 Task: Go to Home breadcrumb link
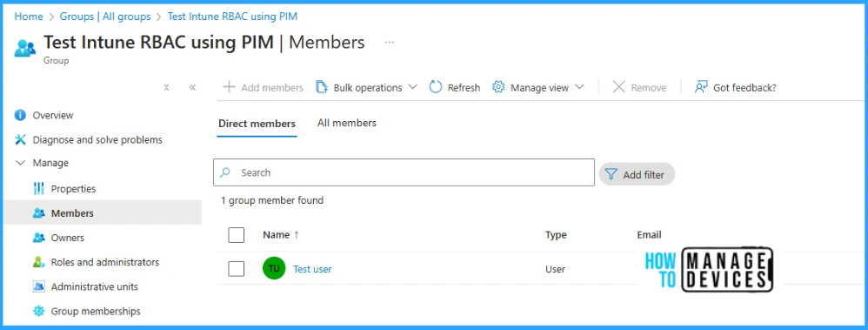[29, 17]
